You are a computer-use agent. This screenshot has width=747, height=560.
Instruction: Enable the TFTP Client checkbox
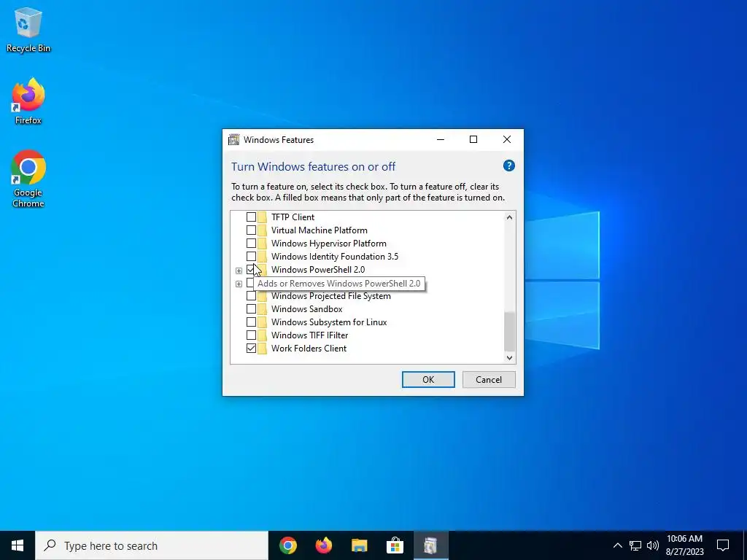tap(251, 217)
